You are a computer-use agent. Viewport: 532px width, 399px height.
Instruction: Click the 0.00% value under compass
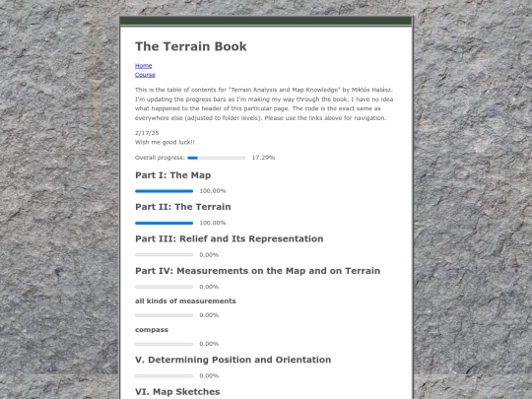[x=209, y=344]
